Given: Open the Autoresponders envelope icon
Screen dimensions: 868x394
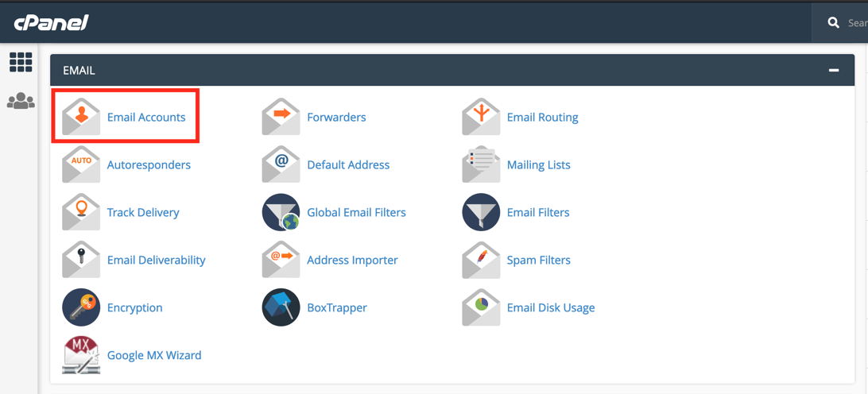Looking at the screenshot, I should [81, 164].
